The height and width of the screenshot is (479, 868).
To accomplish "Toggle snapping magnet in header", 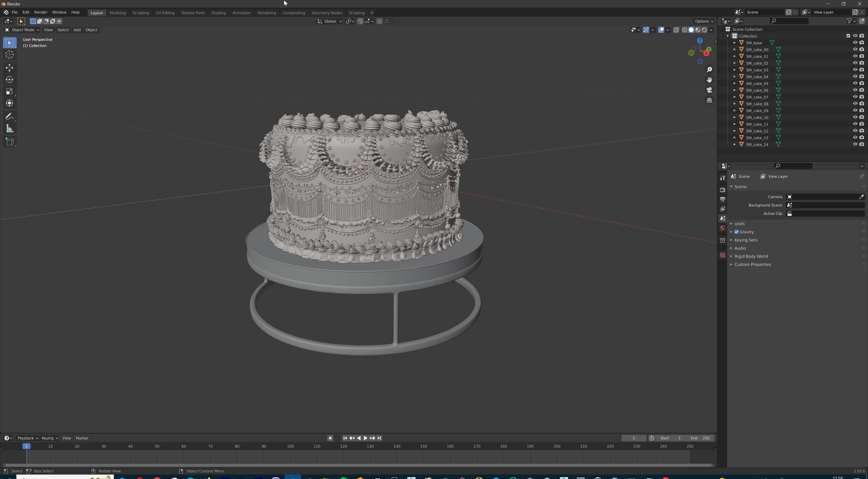I will tap(360, 21).
